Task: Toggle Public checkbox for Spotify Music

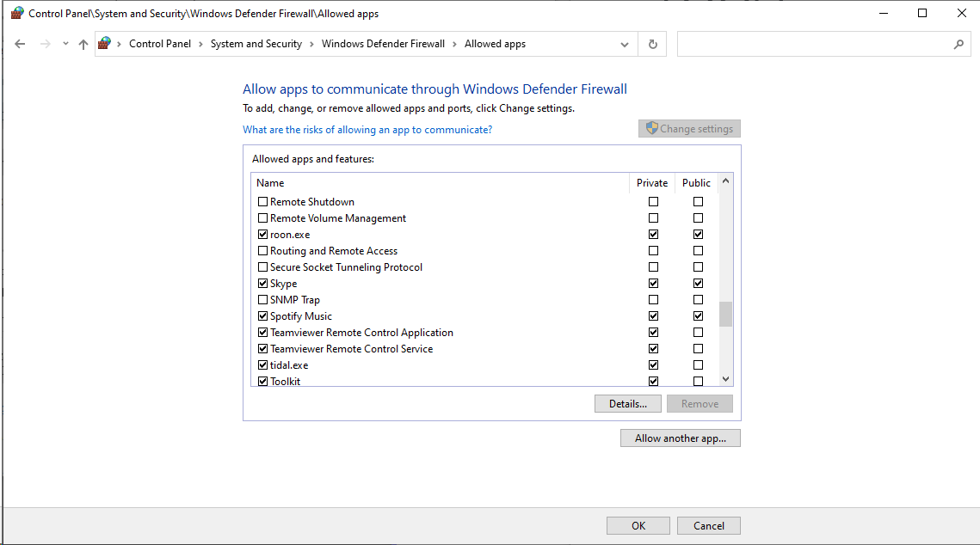Action: 698,316
